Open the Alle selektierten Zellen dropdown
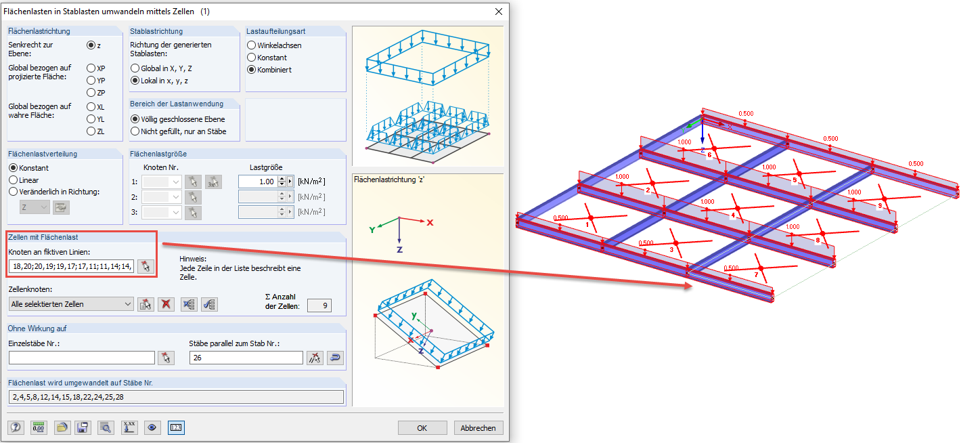Viewport: 980px width, 443px height. tap(129, 304)
